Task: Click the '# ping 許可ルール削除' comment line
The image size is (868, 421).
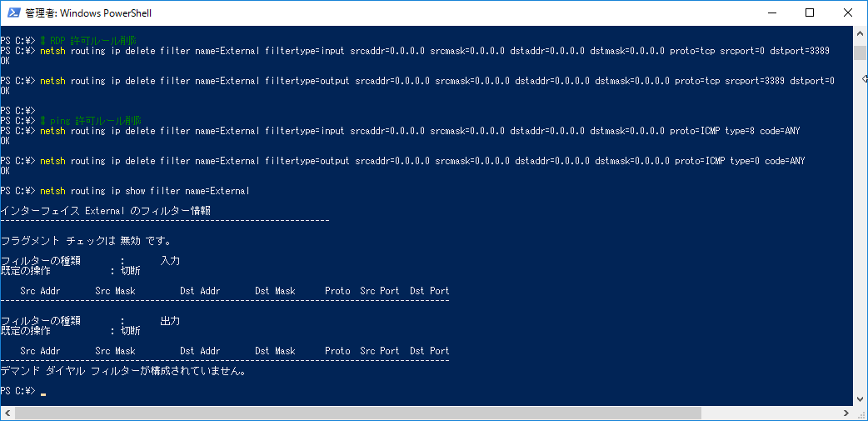Action: point(91,121)
